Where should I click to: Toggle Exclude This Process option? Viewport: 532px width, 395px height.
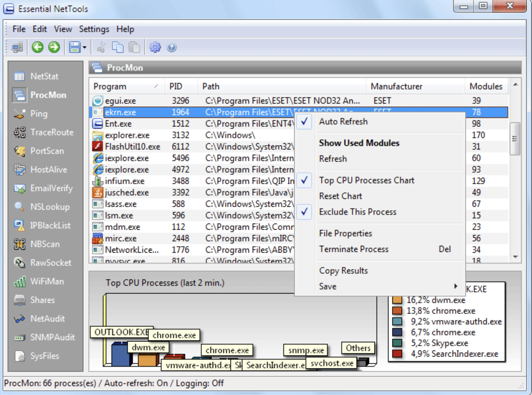click(x=379, y=212)
